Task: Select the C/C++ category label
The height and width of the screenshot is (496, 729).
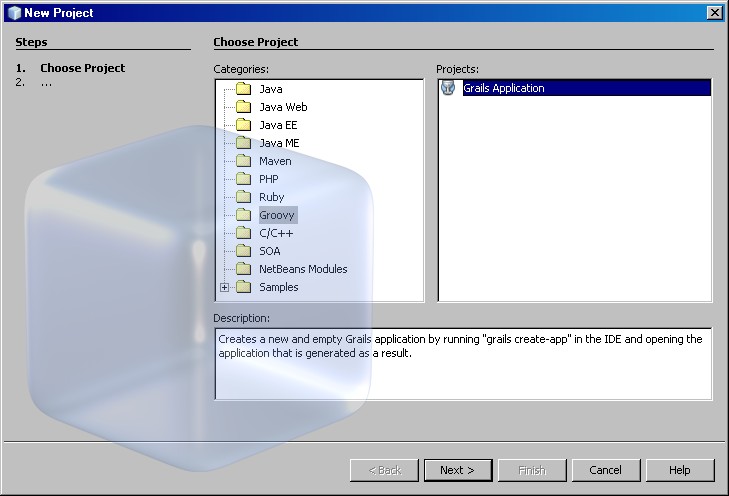Action: [276, 233]
